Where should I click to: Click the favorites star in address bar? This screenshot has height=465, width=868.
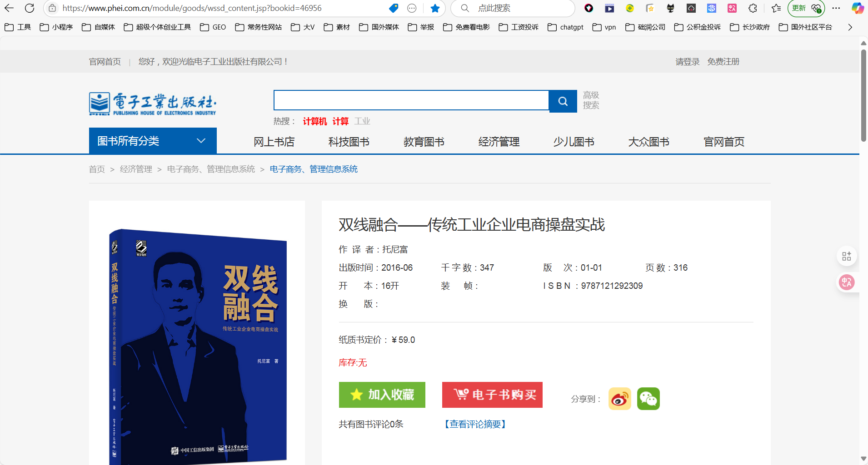pyautogui.click(x=435, y=8)
